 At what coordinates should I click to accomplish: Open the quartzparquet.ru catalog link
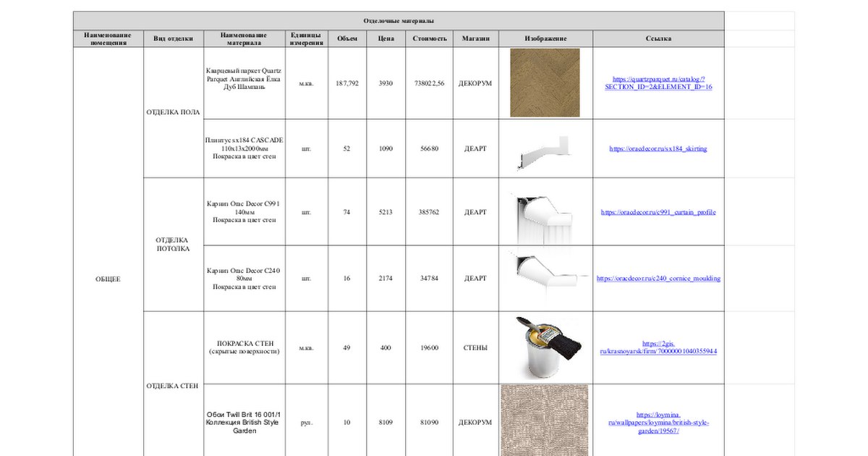point(658,83)
